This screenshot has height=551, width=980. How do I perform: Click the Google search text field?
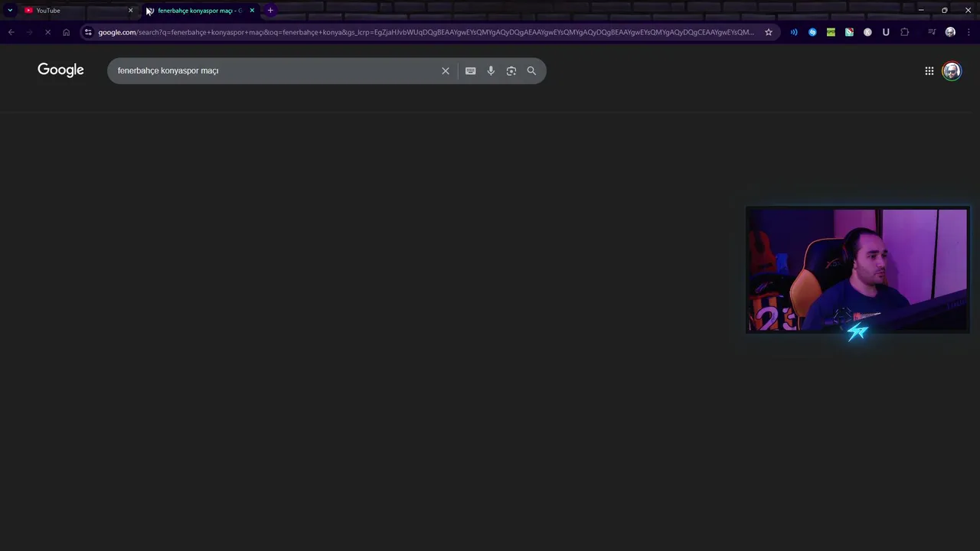pyautogui.click(x=273, y=70)
